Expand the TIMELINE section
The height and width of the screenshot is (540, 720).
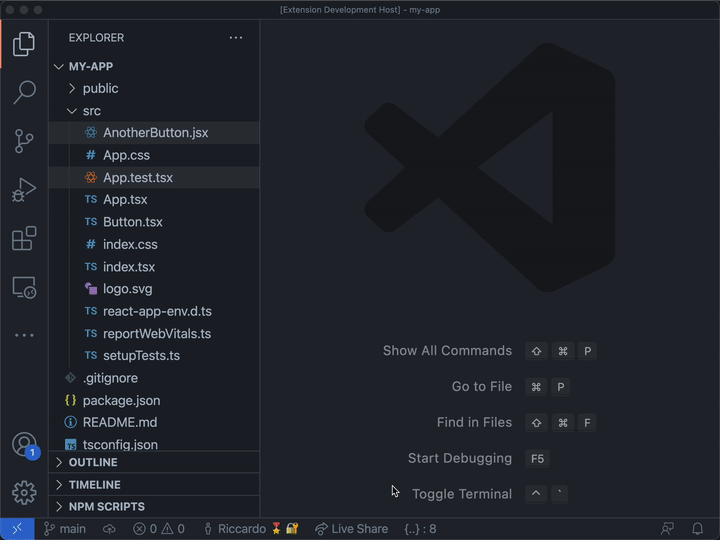154,485
